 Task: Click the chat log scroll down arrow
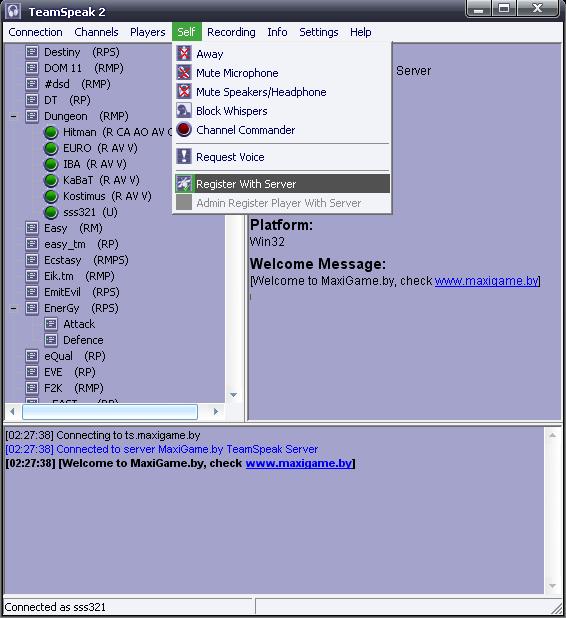553,586
